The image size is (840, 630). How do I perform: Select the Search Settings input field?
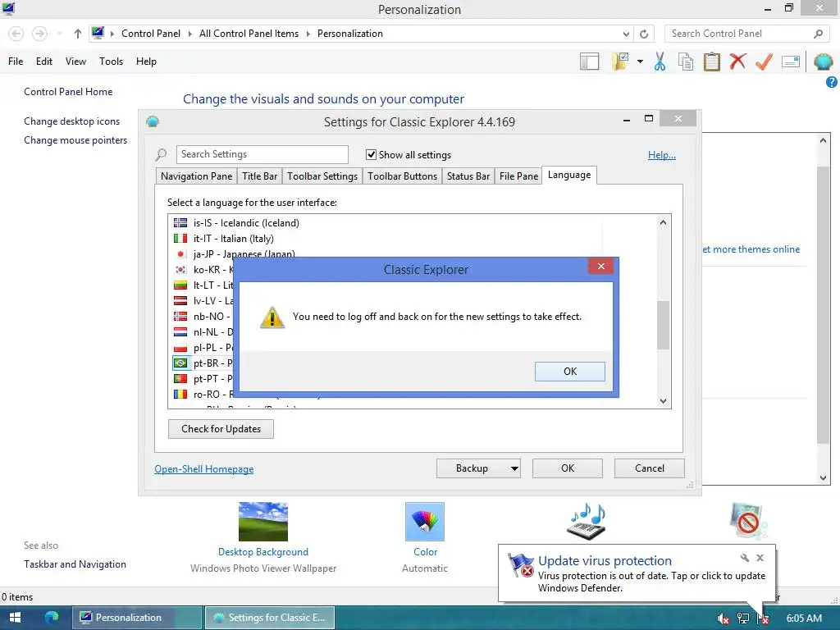click(x=262, y=154)
